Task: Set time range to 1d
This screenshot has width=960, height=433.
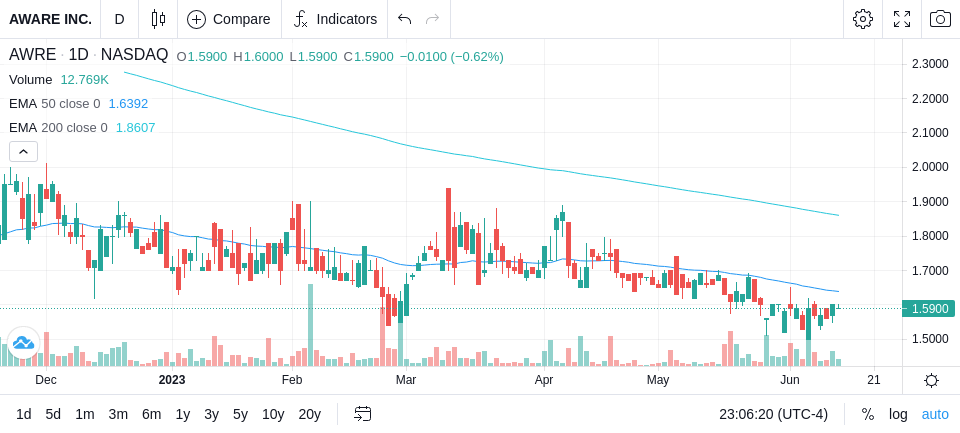Action: pyautogui.click(x=24, y=414)
